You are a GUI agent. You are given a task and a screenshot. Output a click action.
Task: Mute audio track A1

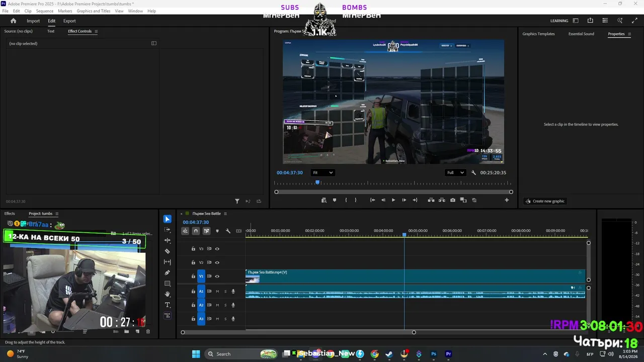click(217, 291)
